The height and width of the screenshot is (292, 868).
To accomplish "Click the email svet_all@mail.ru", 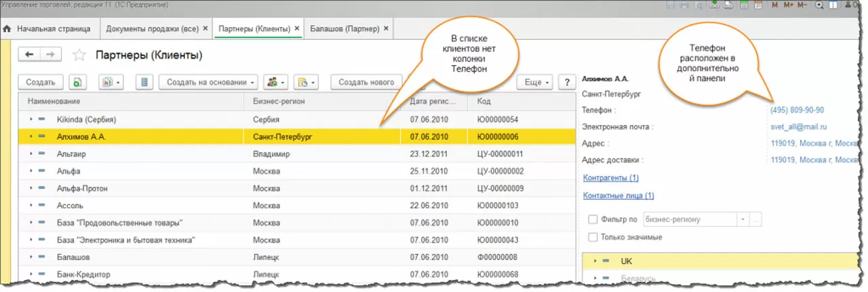I will click(799, 127).
